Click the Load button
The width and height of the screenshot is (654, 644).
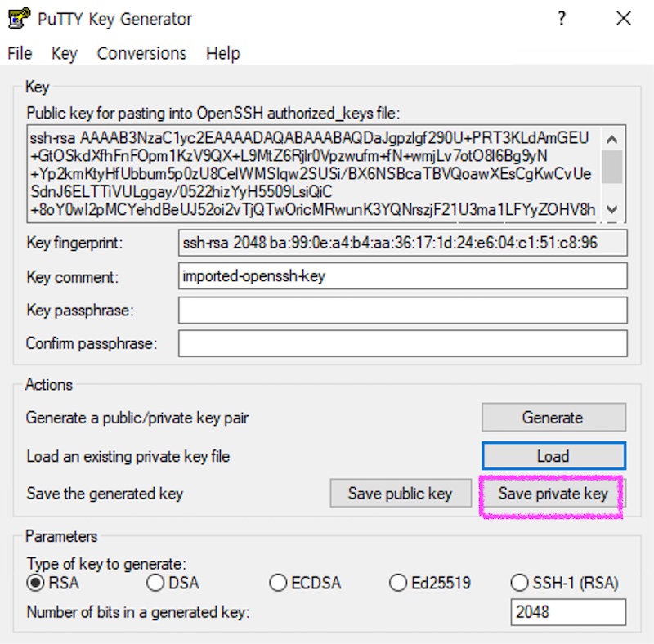pos(553,456)
